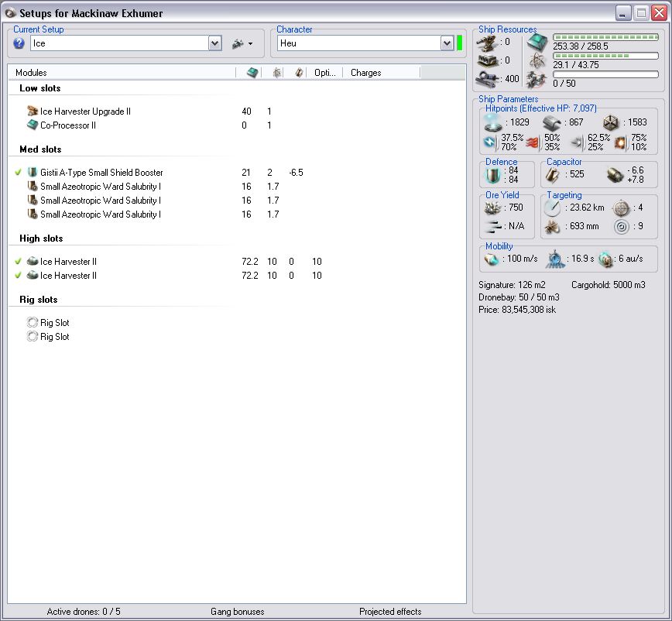Click the powergrid usage bar 29.1 / 43.75

605,56
